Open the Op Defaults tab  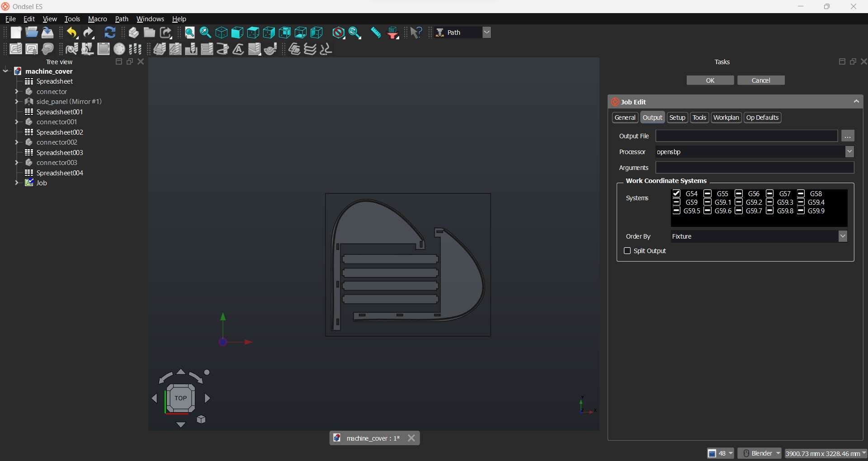(x=763, y=118)
